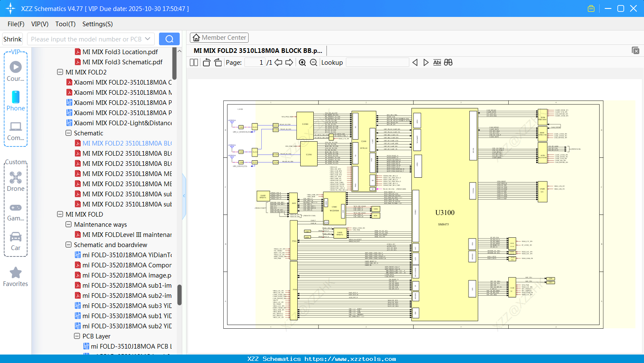Open the model number dropdown arrow
Viewport: 644px width, 363px height.
(148, 39)
